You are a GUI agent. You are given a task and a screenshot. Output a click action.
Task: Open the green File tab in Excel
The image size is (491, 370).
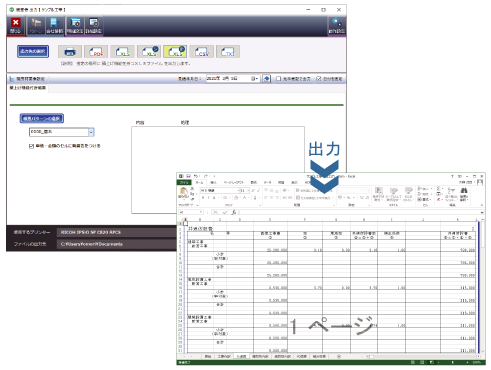click(184, 182)
